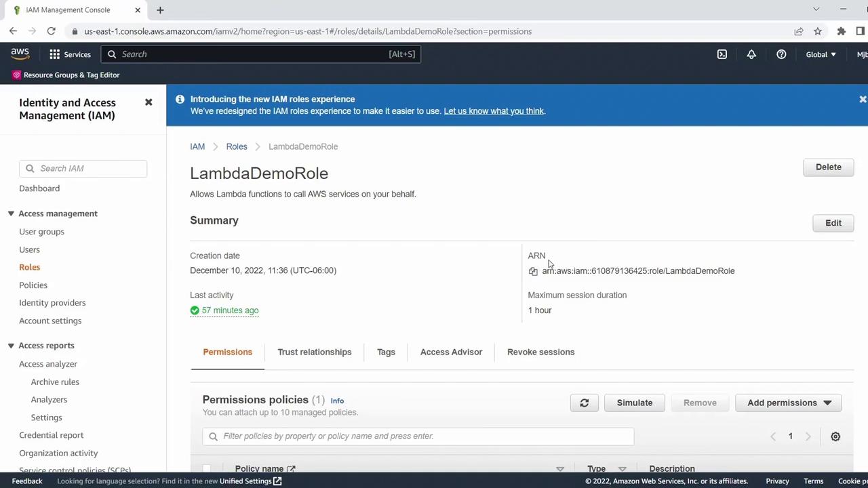Dismiss the new IAM roles experience banner
This screenshot has height=488, width=868.
point(863,99)
